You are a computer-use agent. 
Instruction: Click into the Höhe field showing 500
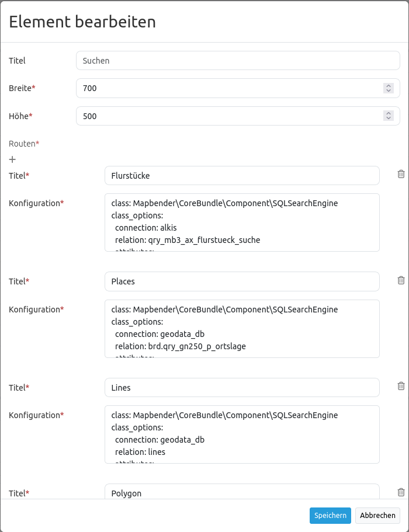[x=228, y=116]
